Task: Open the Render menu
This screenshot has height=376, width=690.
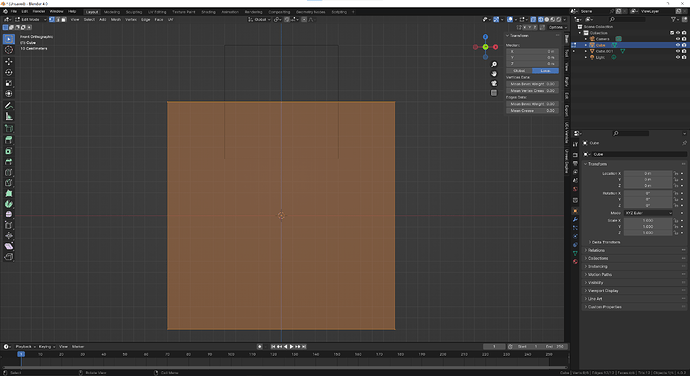Action: tap(39, 11)
